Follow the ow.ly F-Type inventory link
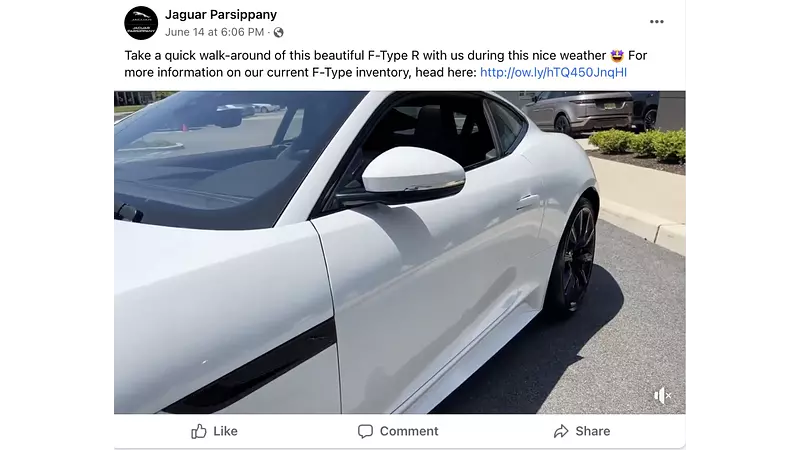Viewport: 800px width, 450px height. [553, 72]
